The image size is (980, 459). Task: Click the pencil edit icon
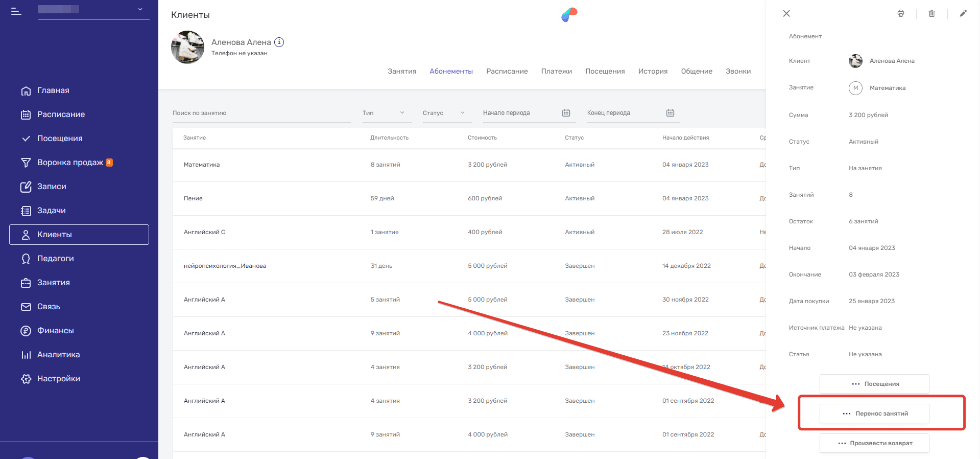click(x=963, y=14)
